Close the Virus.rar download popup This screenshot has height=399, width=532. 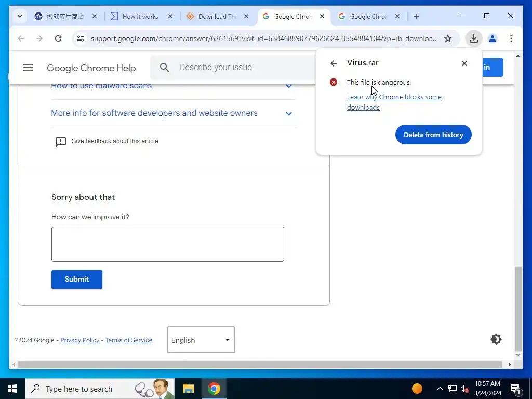click(464, 63)
